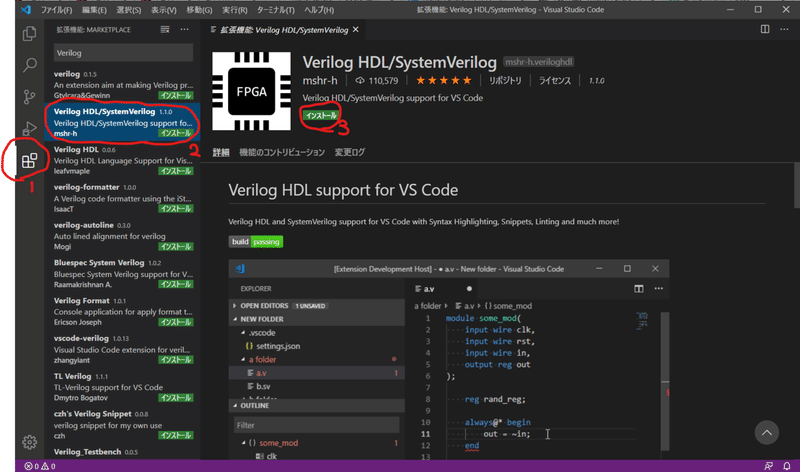Click the right-edge scrollbar of the extension details

(797, 185)
